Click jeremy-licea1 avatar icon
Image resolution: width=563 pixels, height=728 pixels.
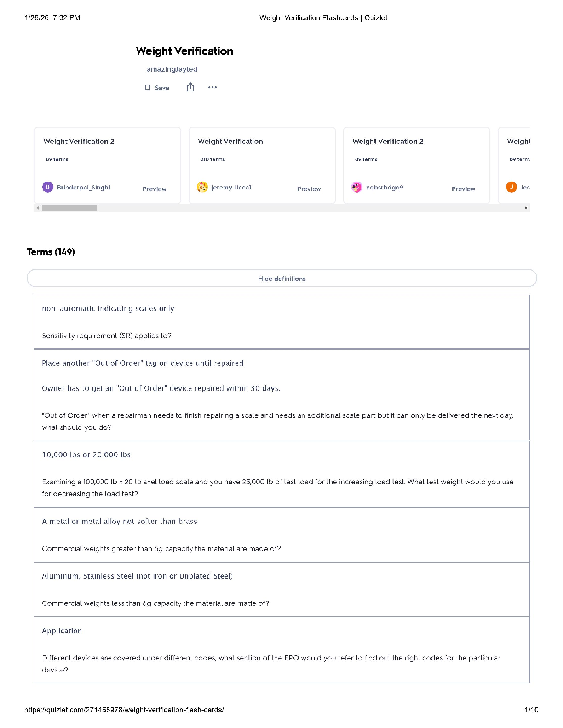[x=202, y=188]
